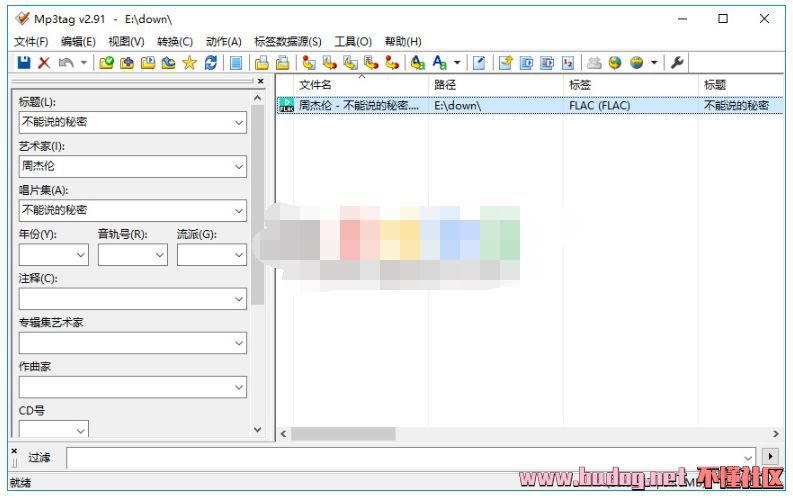The width and height of the screenshot is (793, 498).
Task: Expand the 唱片集(A) combo box dropdown
Action: pyautogui.click(x=239, y=210)
